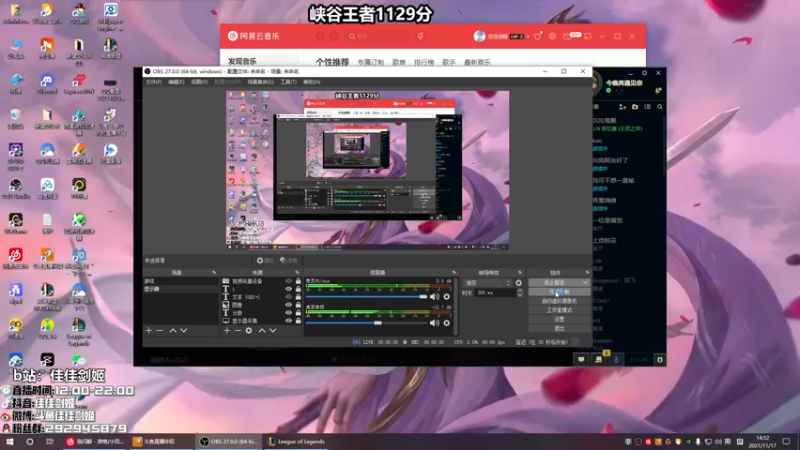Open League of Legends taskbar button
Image resolution: width=800 pixels, height=450 pixels.
[297, 442]
